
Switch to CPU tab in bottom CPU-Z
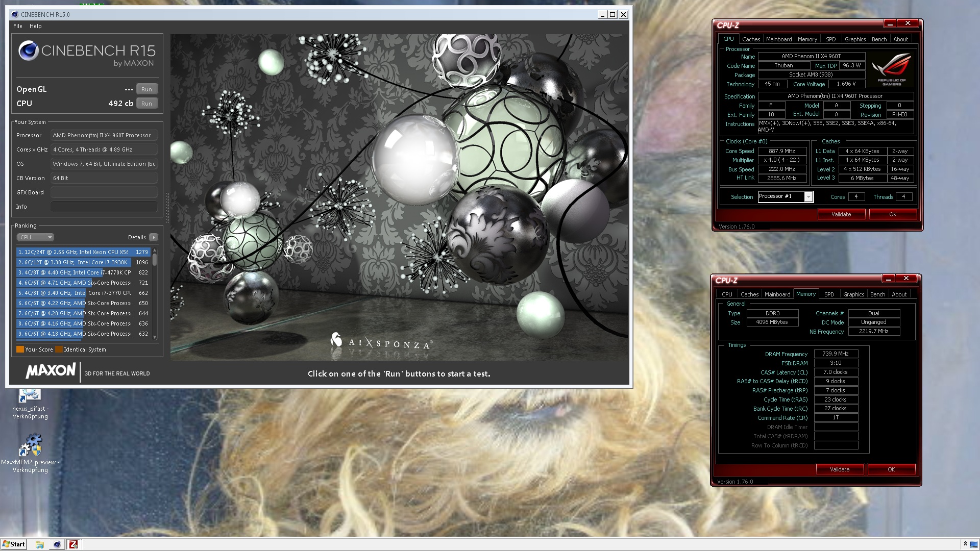point(727,294)
